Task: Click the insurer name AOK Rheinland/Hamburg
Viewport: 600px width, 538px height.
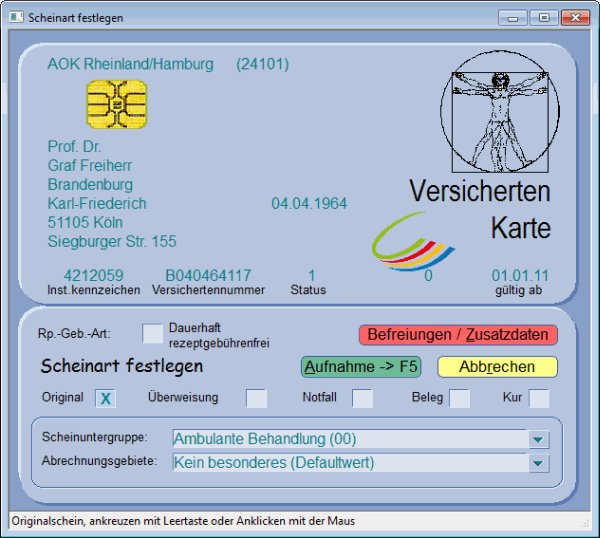Action: click(x=130, y=64)
